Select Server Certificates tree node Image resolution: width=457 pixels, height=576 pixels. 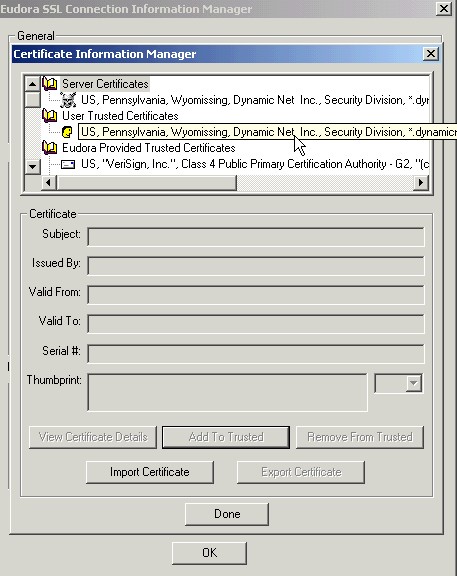click(x=105, y=84)
